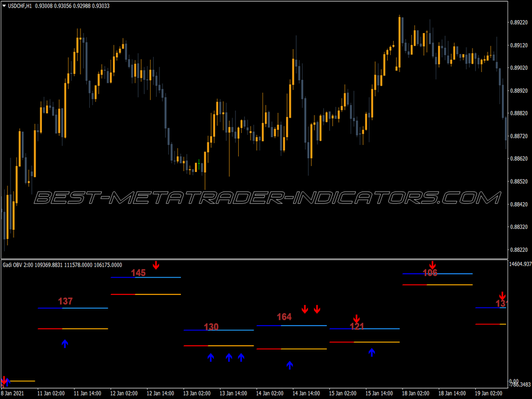Screen dimensions: 532x399
Task: Click the blue up arrow below the 164 segment
Action: tap(290, 365)
